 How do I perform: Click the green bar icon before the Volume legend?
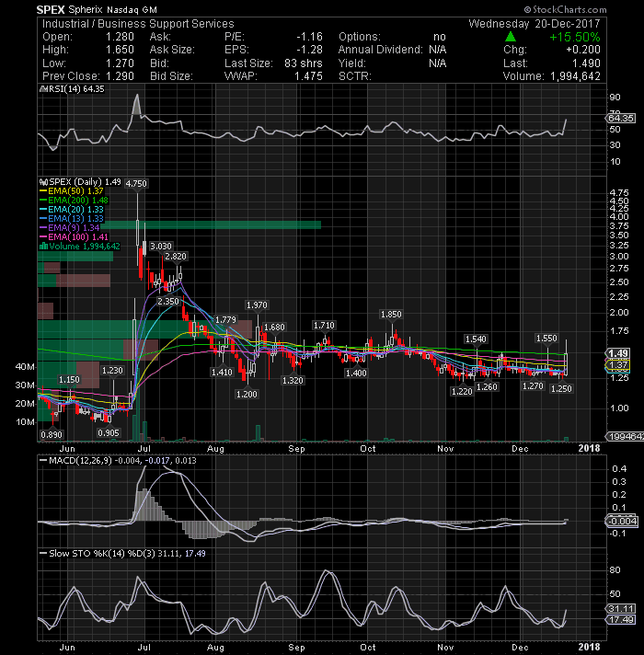[43, 246]
